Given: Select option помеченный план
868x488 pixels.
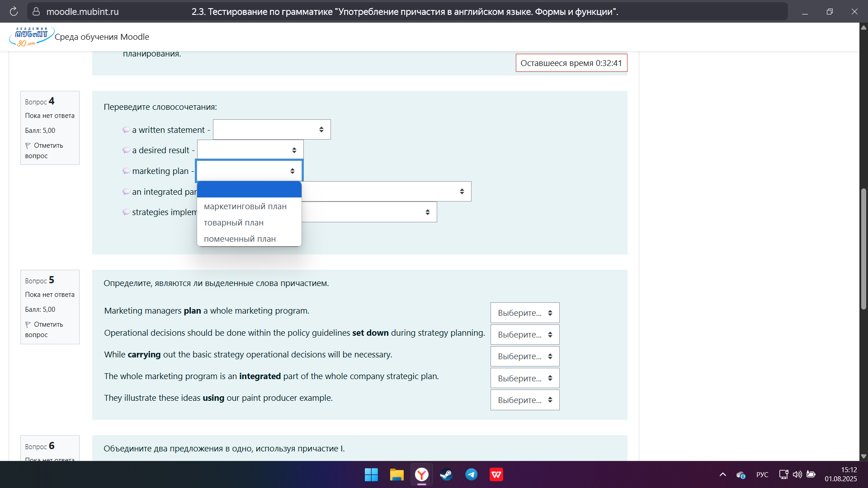Looking at the screenshot, I should click(x=240, y=239).
